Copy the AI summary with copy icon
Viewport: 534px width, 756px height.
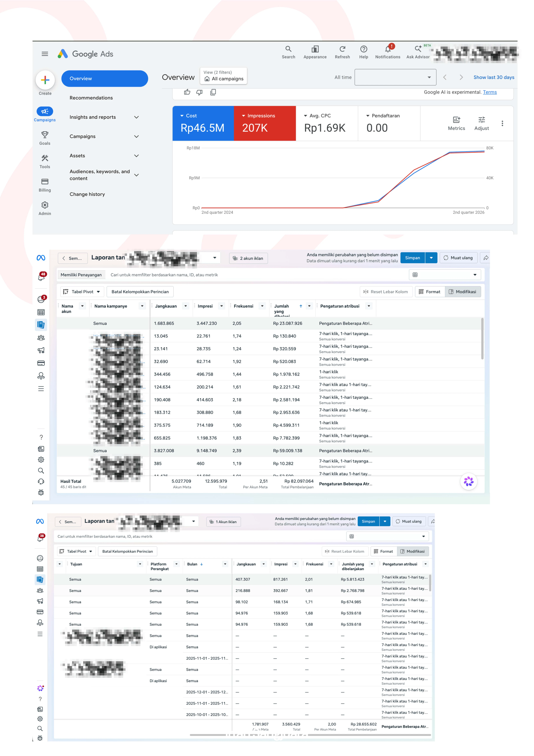[213, 92]
